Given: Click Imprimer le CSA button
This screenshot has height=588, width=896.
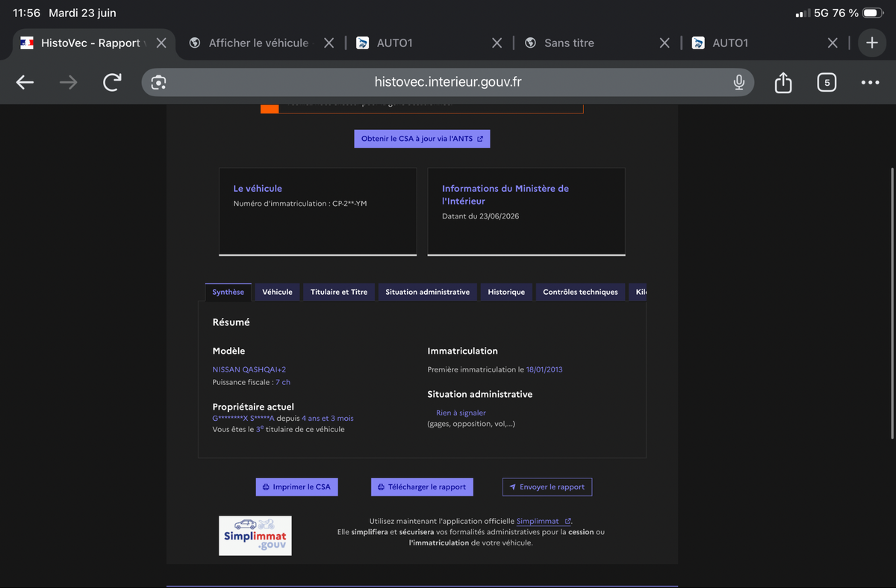Looking at the screenshot, I should 296,487.
